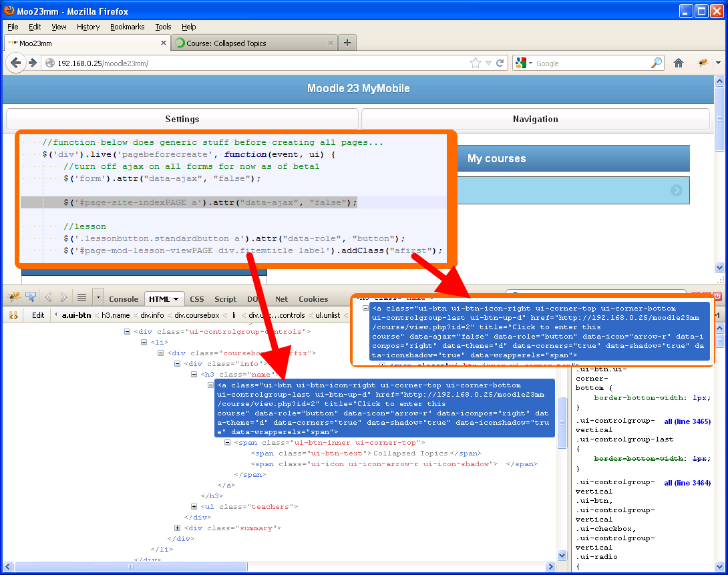Open the View menu
The image size is (728, 575).
point(59,27)
